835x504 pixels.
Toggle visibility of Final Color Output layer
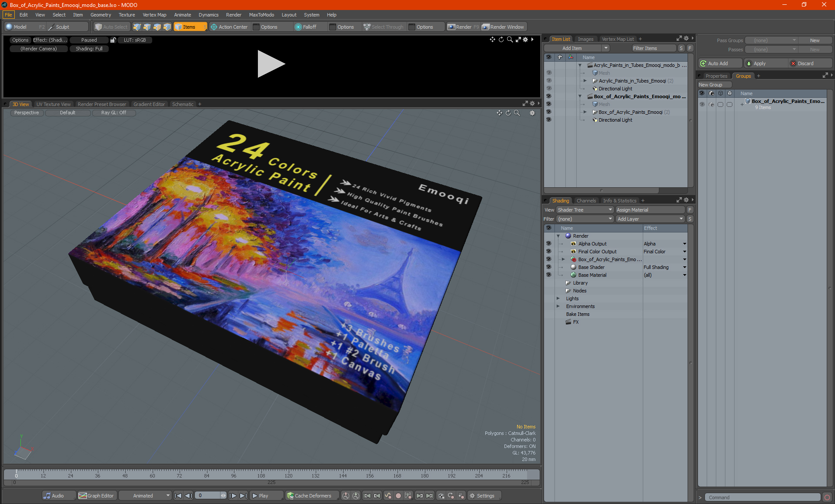click(548, 252)
